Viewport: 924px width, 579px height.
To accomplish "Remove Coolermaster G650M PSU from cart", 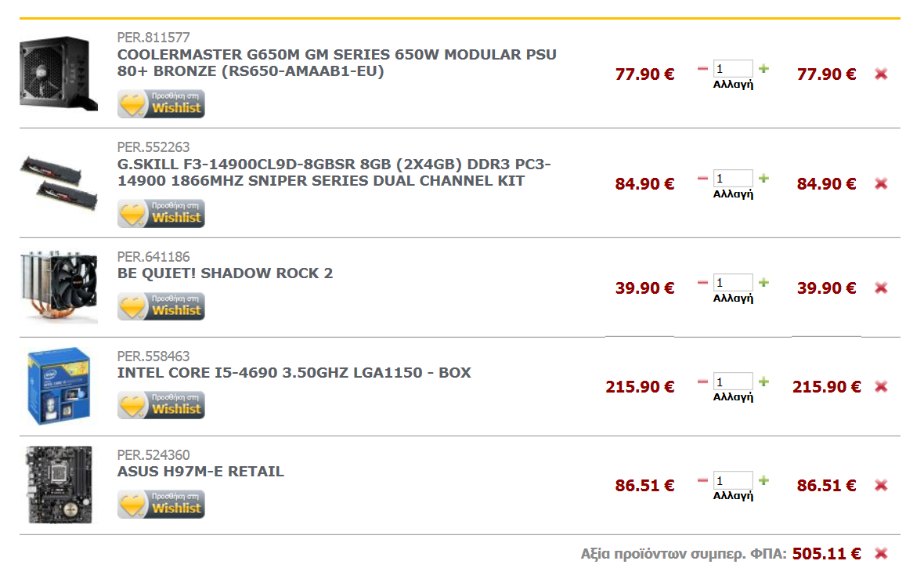I will 881,74.
